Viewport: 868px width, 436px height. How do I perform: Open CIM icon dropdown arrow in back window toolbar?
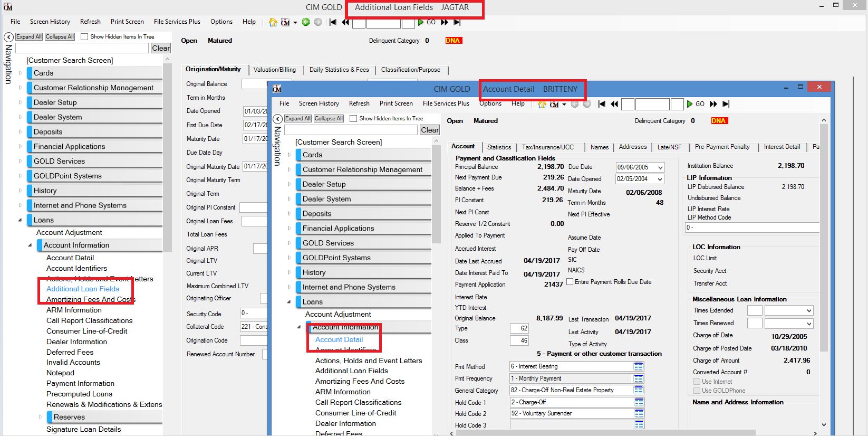(295, 23)
